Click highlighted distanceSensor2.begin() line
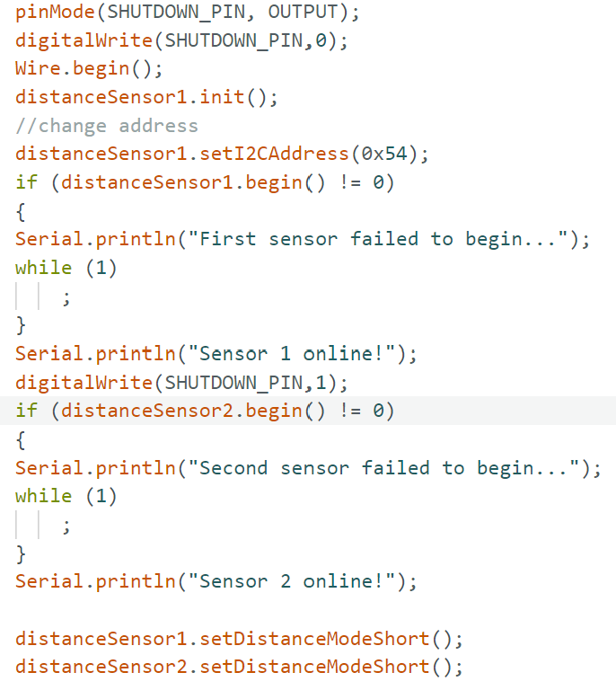 (x=205, y=411)
